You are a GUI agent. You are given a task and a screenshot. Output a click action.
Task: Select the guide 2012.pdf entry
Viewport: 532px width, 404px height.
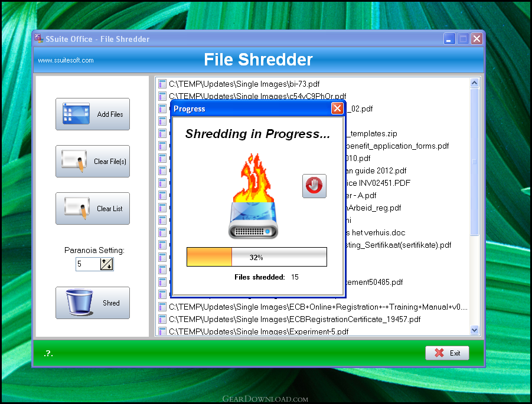tap(376, 171)
